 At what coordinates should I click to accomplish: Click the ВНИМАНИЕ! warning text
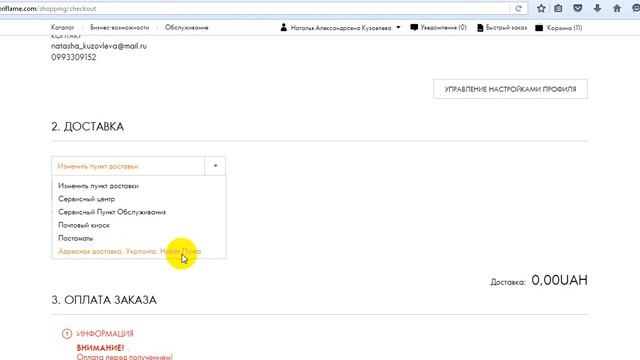coord(100,348)
